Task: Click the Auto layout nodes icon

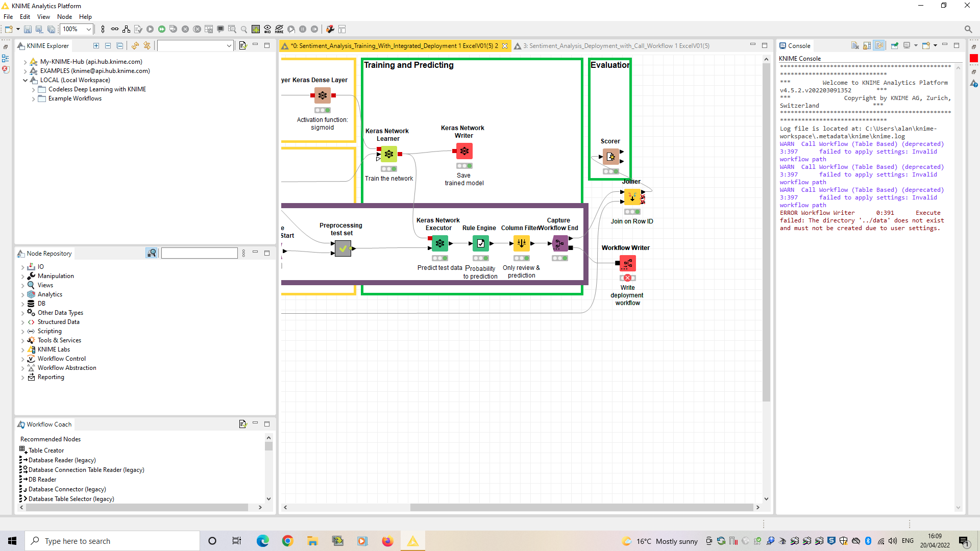Action: pos(126,30)
